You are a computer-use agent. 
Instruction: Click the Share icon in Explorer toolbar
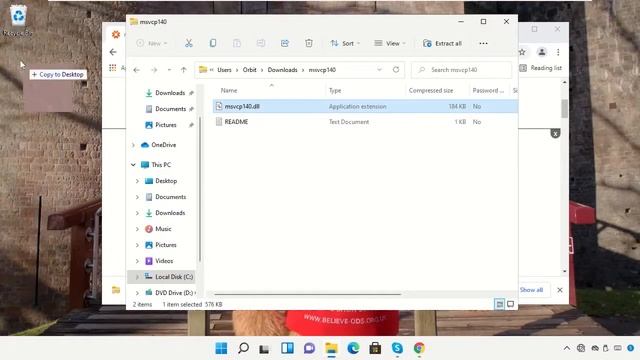(x=285, y=43)
